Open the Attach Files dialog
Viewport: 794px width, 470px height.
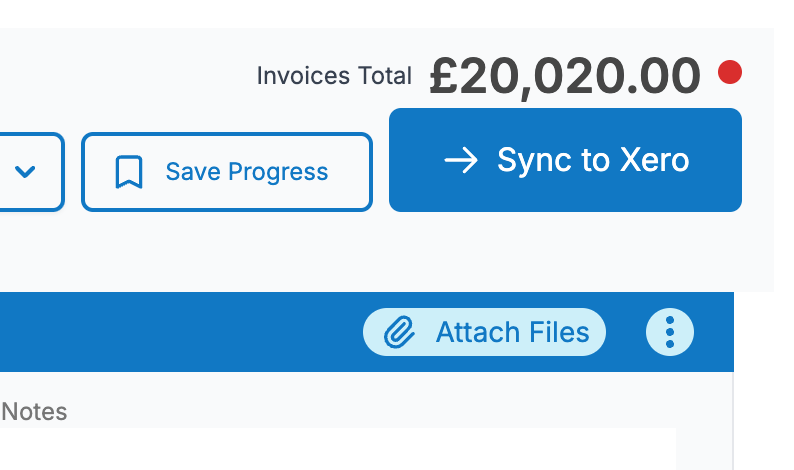coord(484,332)
